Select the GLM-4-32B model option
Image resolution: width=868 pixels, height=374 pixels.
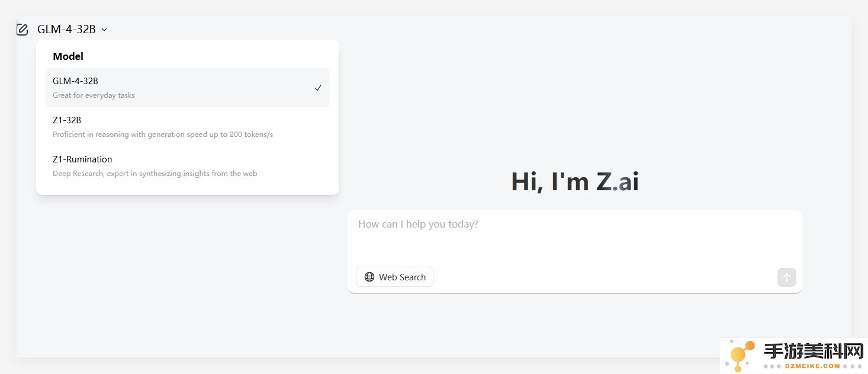coord(188,88)
